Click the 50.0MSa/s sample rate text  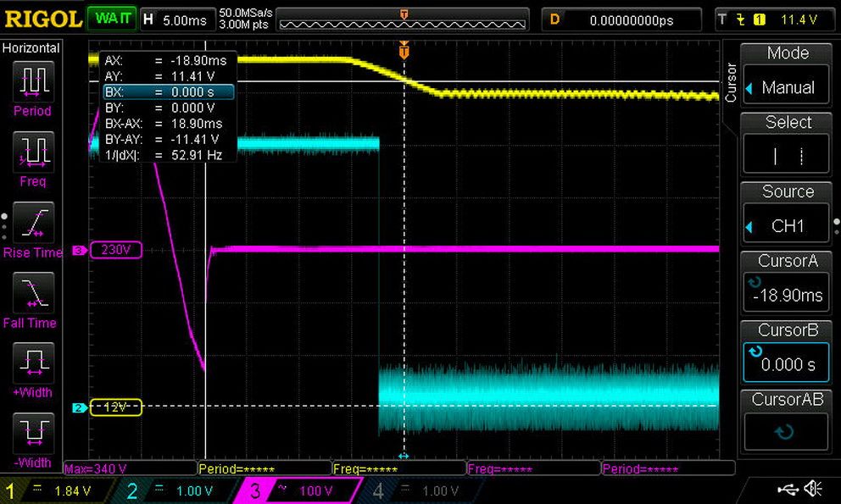tap(246, 13)
